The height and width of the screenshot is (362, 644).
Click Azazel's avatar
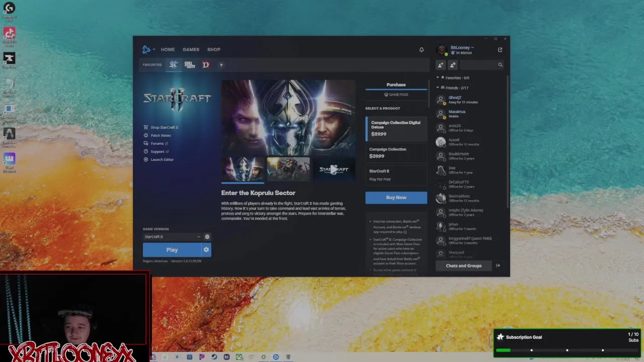click(x=441, y=142)
